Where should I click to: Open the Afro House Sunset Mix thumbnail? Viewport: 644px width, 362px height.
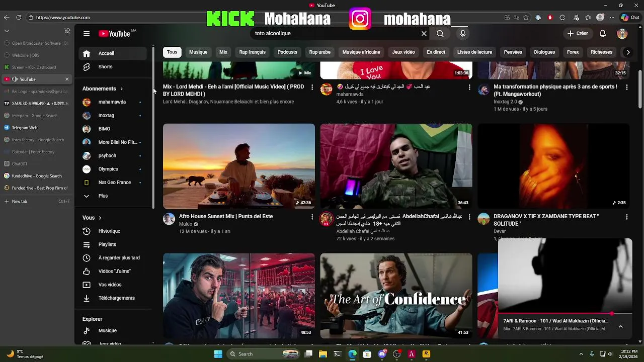tap(239, 166)
